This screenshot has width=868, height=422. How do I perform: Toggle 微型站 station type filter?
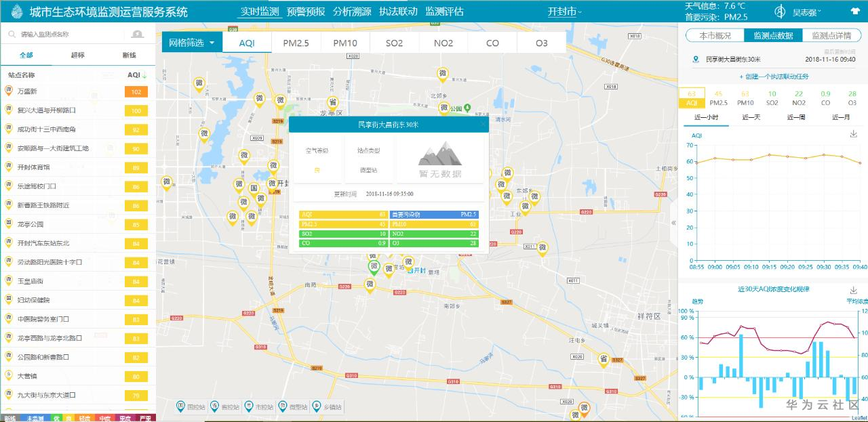click(x=292, y=406)
